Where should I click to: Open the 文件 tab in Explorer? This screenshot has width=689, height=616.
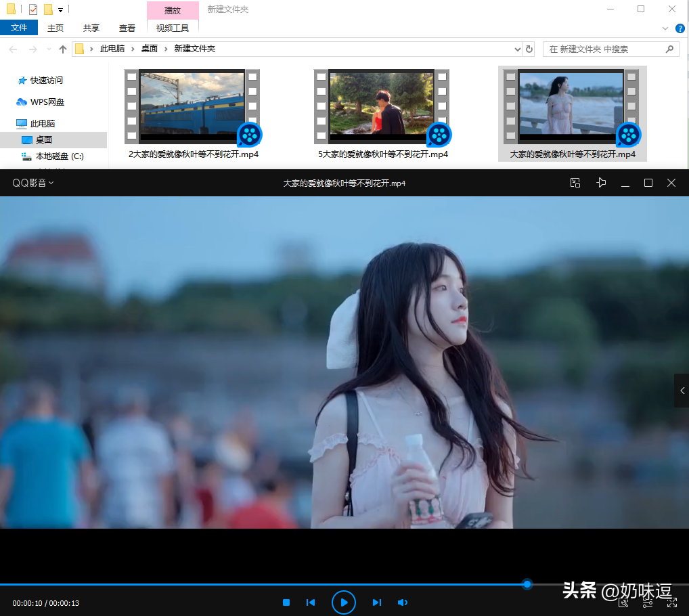pyautogui.click(x=19, y=28)
